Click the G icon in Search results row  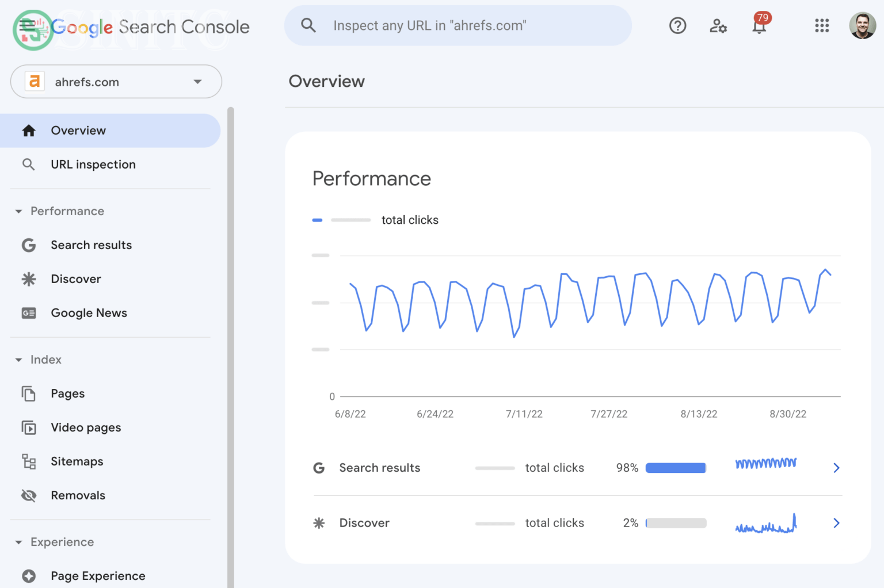coord(319,468)
